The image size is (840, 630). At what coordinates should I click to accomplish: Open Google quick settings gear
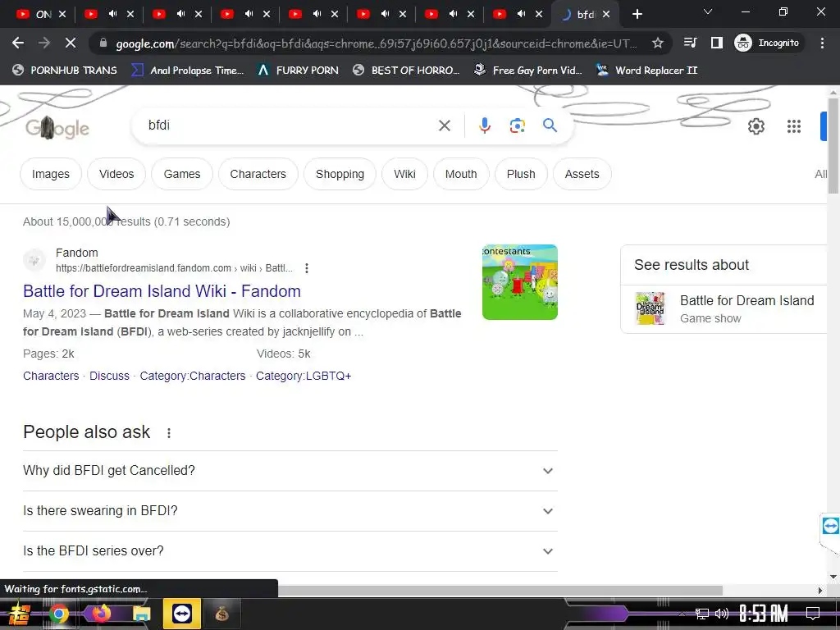click(x=756, y=126)
